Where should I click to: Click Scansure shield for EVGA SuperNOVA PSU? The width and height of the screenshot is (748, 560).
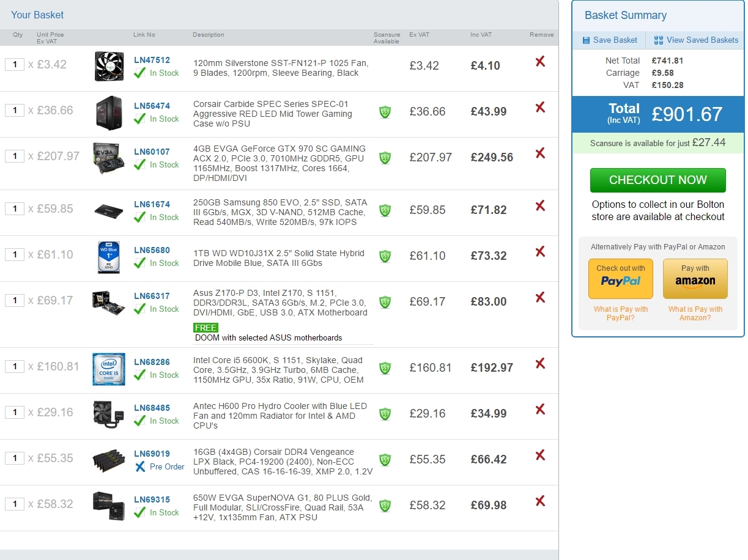tap(385, 506)
